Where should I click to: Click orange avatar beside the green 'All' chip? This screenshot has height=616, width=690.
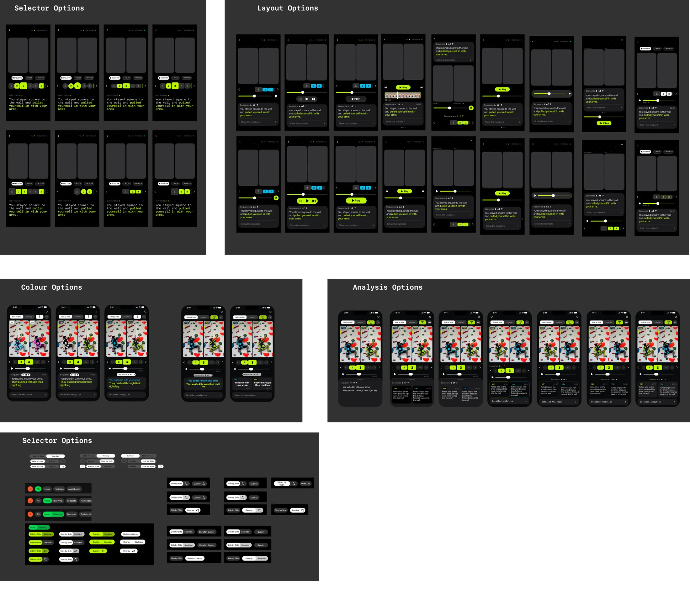(30, 489)
